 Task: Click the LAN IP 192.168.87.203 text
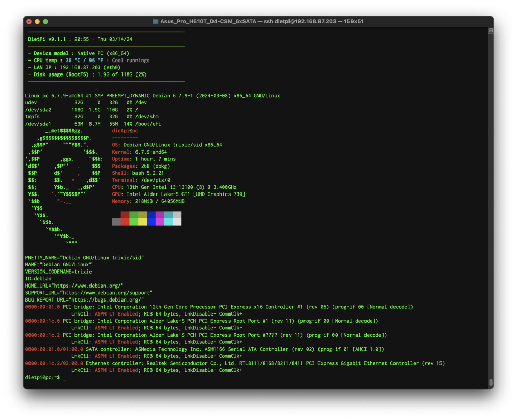(80, 67)
